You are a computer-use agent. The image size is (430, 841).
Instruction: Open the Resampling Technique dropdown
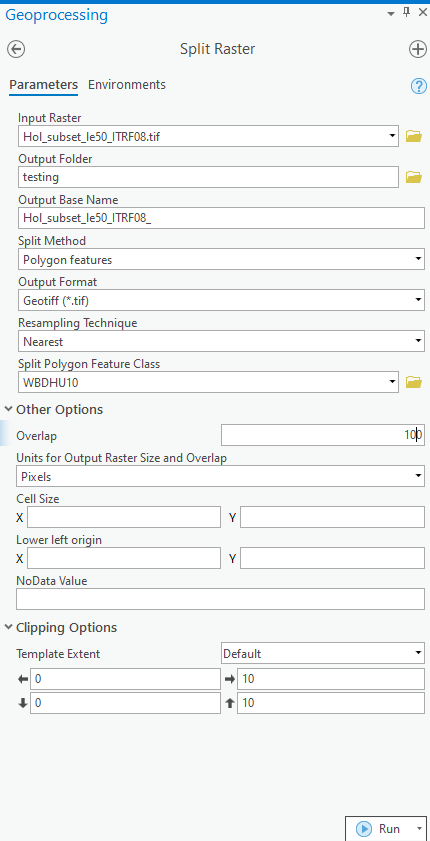click(x=220, y=341)
